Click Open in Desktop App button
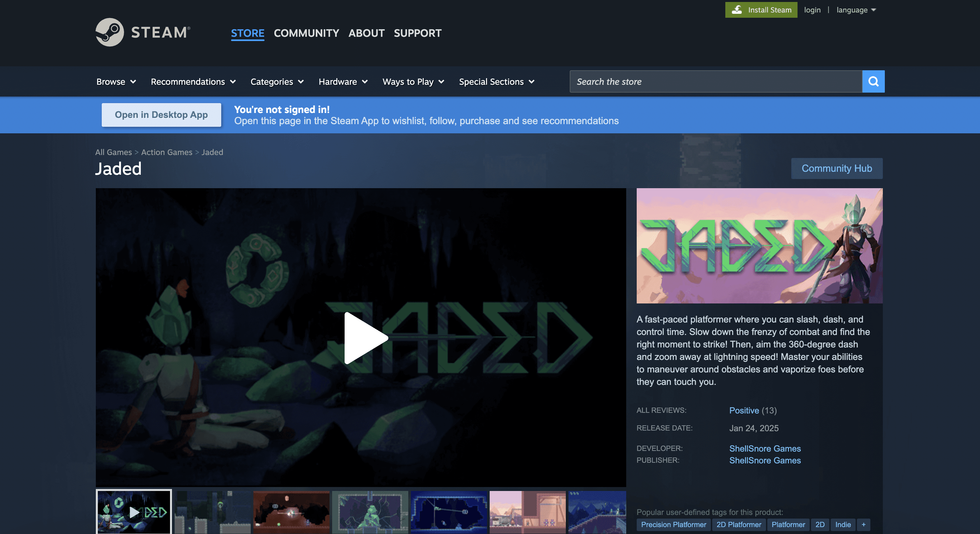The height and width of the screenshot is (534, 980). (161, 115)
